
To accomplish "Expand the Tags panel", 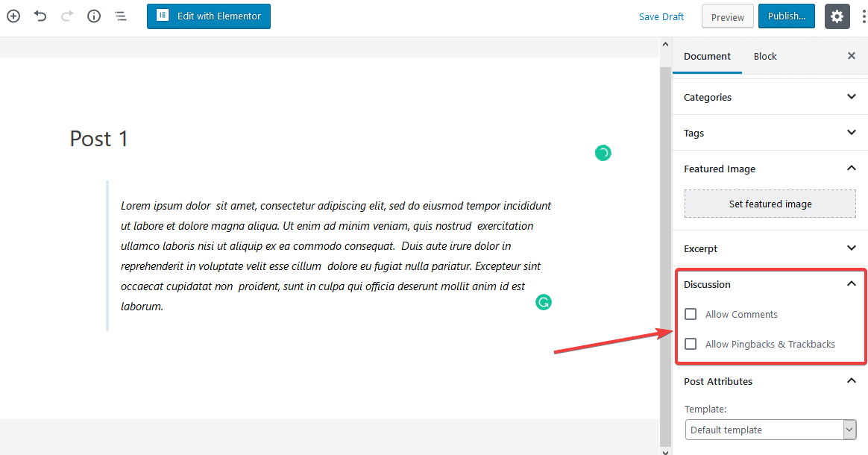I will coord(770,133).
